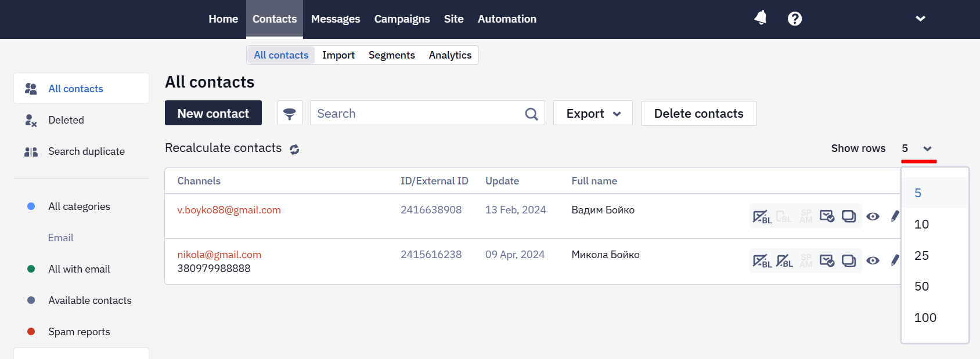Viewport: 980px width, 359px height.
Task: Open Campaigns in top navigation
Action: [402, 19]
